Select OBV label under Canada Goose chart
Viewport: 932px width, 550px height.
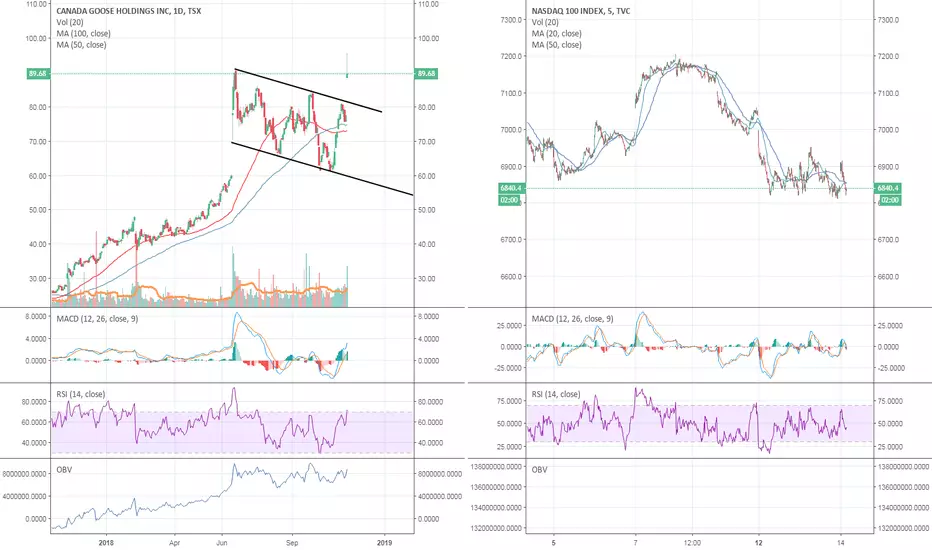tap(64, 470)
